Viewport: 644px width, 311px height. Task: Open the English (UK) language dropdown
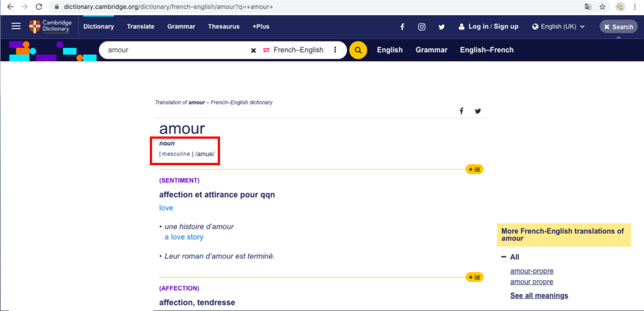(558, 26)
